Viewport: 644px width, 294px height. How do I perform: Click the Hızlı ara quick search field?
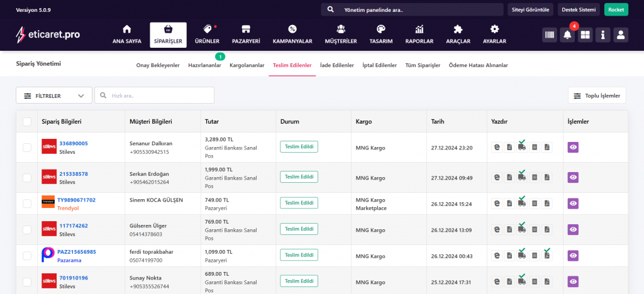155,95
